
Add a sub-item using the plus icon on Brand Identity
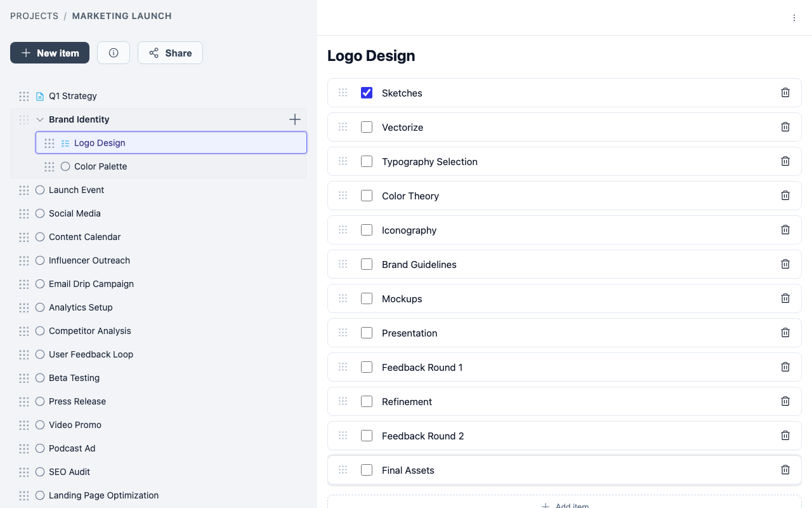(294, 119)
